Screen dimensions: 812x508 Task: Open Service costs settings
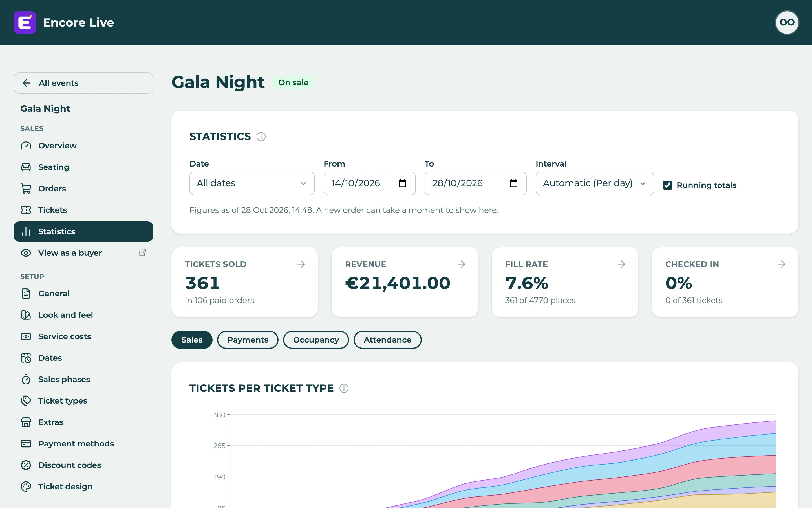pos(83,336)
